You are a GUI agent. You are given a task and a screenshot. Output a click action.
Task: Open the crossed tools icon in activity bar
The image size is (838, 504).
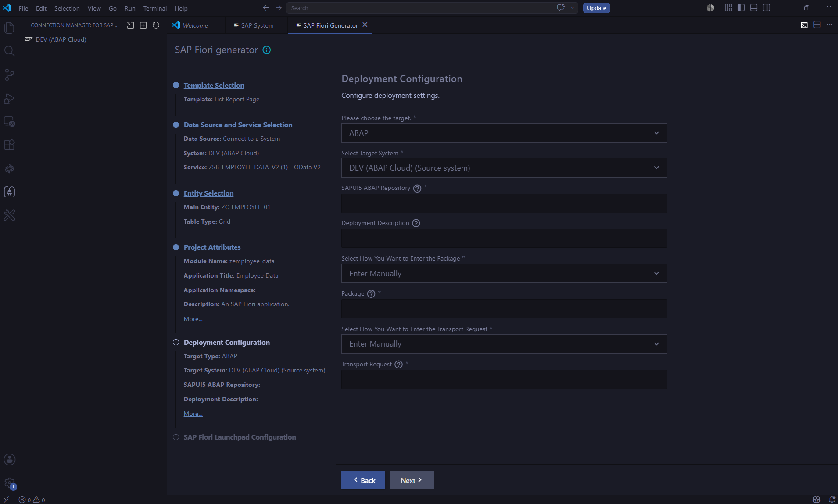9,215
